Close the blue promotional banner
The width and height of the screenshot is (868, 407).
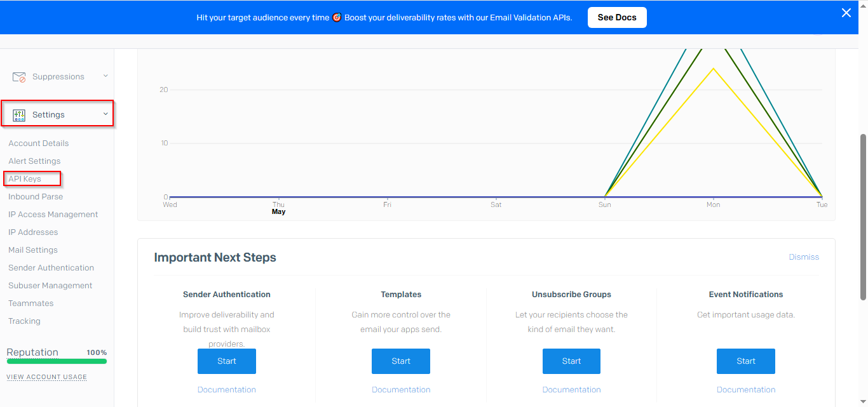pos(846,13)
